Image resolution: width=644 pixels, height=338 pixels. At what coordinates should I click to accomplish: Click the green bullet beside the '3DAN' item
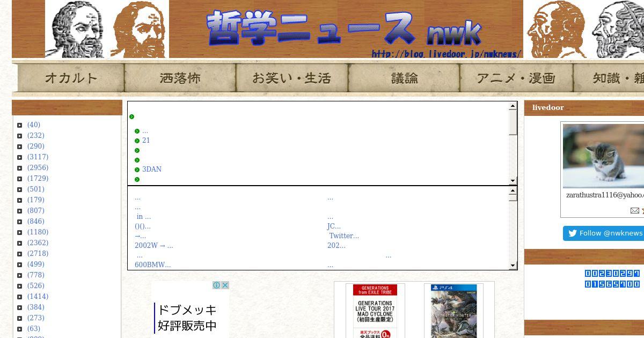tap(137, 170)
